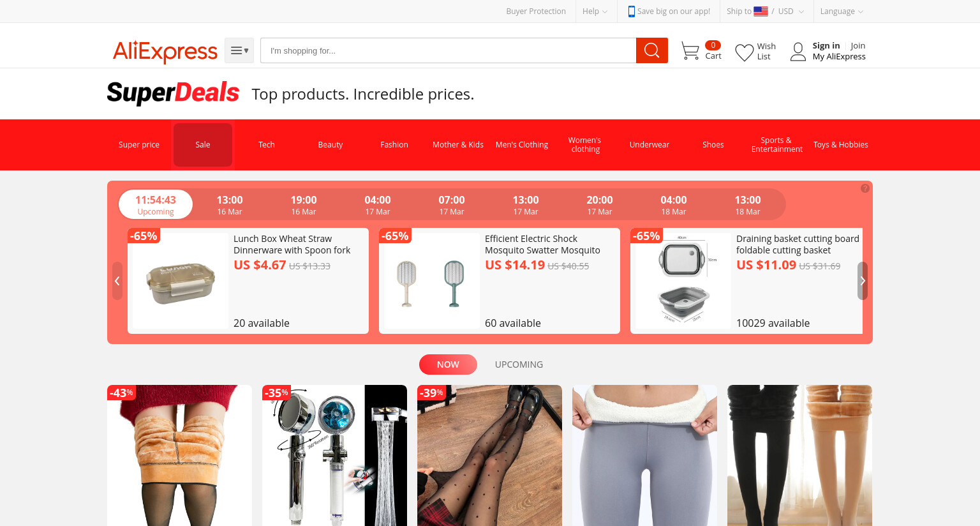Switch to the Tech category tab

[267, 145]
